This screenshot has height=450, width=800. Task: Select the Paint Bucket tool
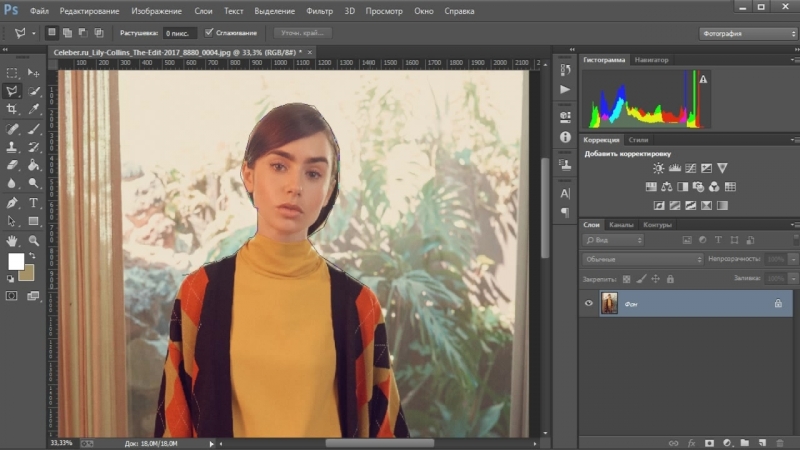click(x=34, y=165)
